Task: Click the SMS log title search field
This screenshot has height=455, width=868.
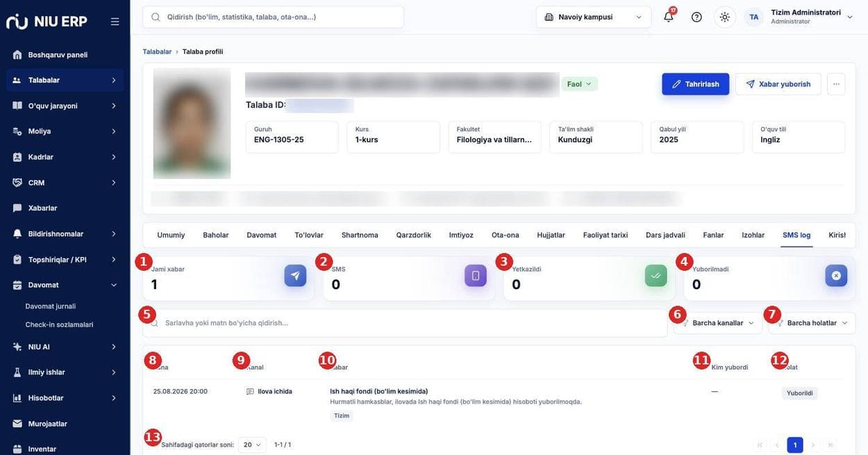Action: tap(406, 323)
